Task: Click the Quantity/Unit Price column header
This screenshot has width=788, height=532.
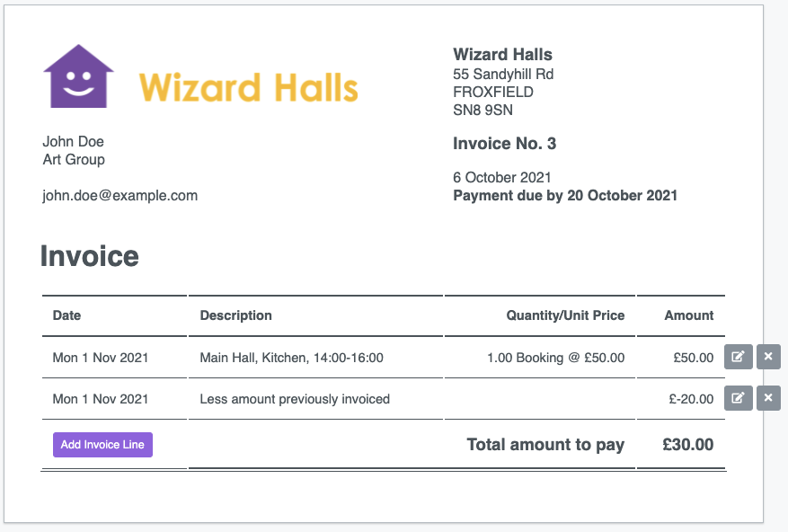Action: [565, 315]
